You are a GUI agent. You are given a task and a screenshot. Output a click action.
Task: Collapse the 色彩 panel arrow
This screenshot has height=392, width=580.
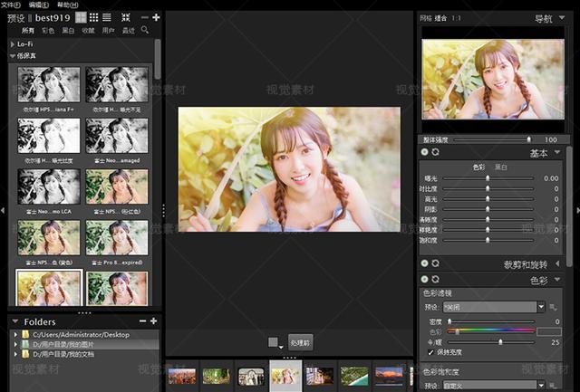click(x=557, y=280)
